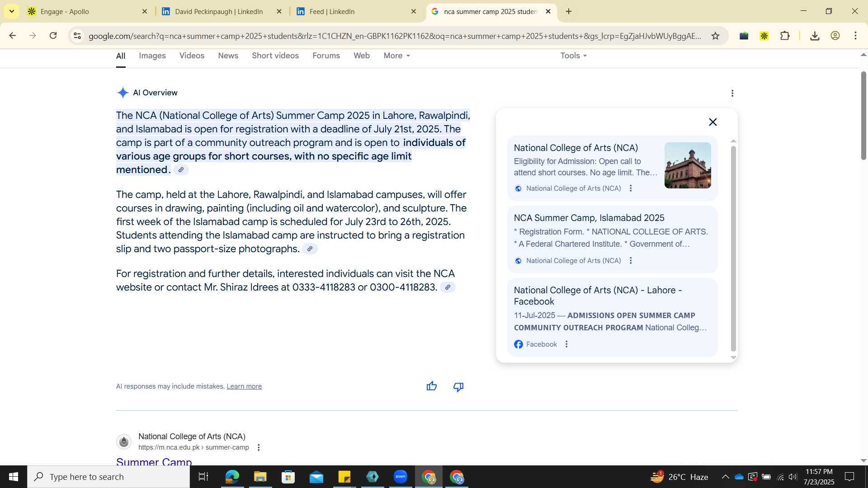Switch to Images results tab
The height and width of the screenshot is (488, 868).
(152, 56)
